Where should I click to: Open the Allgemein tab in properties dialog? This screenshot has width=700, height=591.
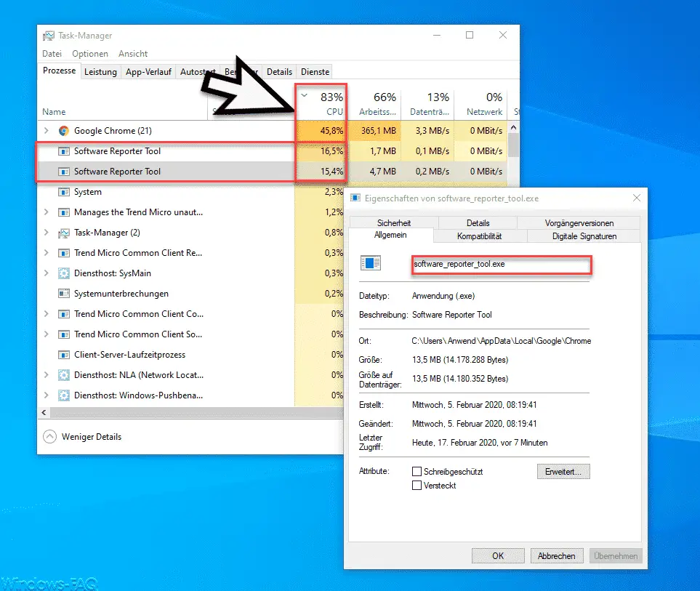390,235
